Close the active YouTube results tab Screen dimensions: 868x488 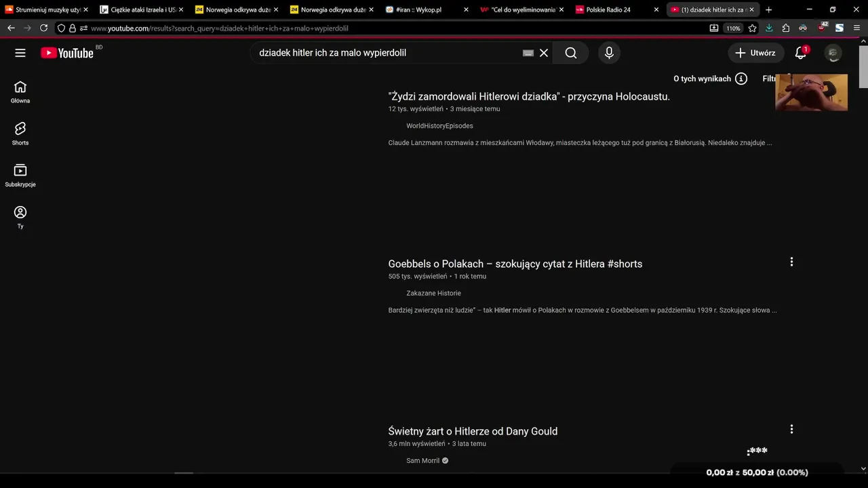point(751,9)
